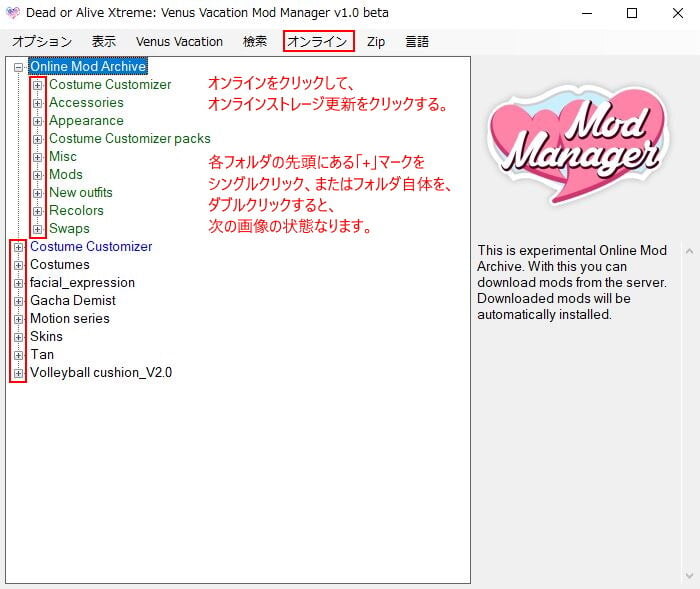Expand the Accessories folder
The width and height of the screenshot is (700, 589).
38,103
